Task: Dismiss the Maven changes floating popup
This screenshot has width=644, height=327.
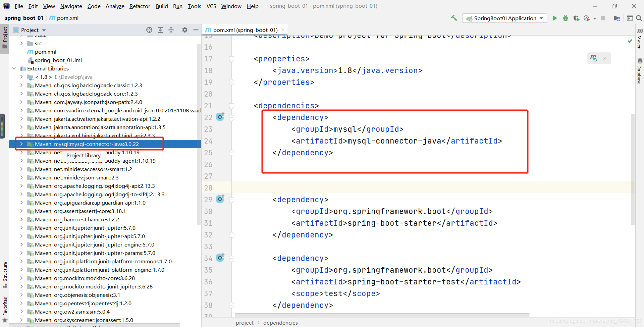Action: pos(605,58)
